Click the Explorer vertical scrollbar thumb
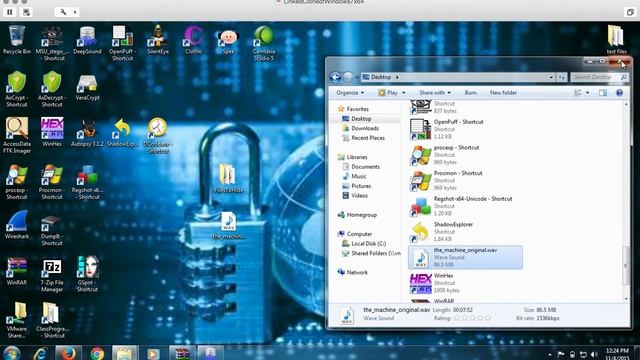The image size is (640, 360). pos(626,267)
